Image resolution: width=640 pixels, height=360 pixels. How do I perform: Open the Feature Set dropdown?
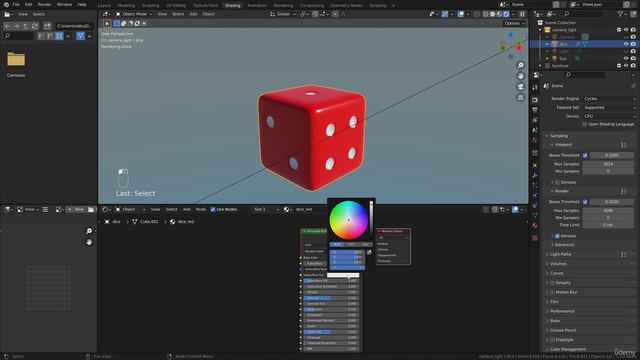pos(609,107)
